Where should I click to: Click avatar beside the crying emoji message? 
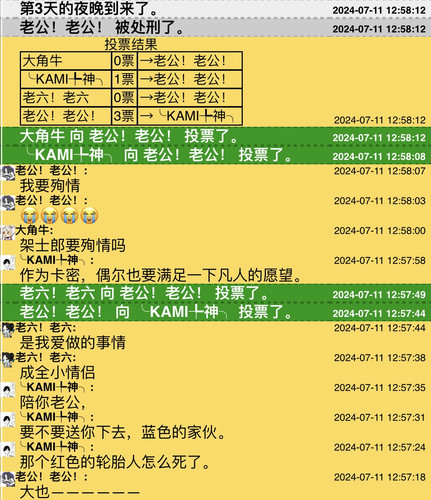point(8,203)
